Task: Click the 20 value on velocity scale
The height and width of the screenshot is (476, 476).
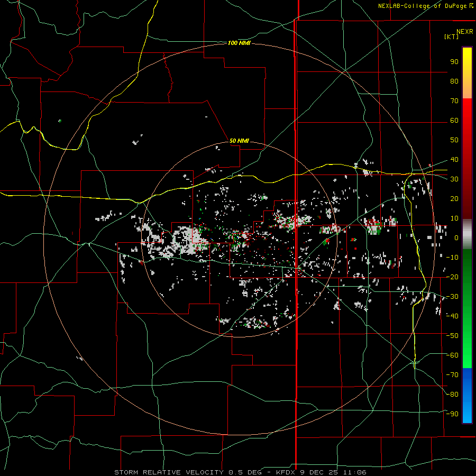Action: 454,199
